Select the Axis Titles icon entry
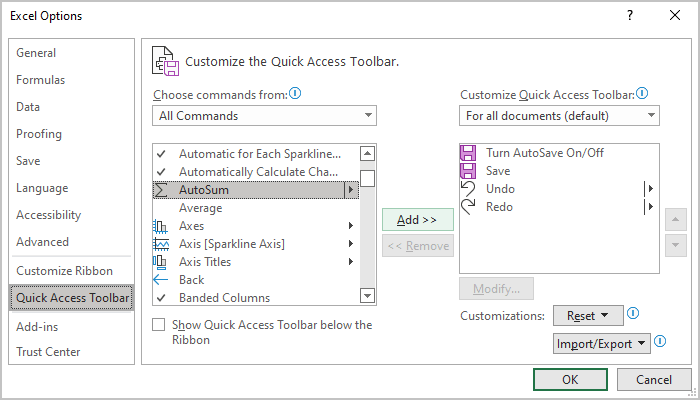This screenshot has height=400, width=700. click(x=160, y=262)
